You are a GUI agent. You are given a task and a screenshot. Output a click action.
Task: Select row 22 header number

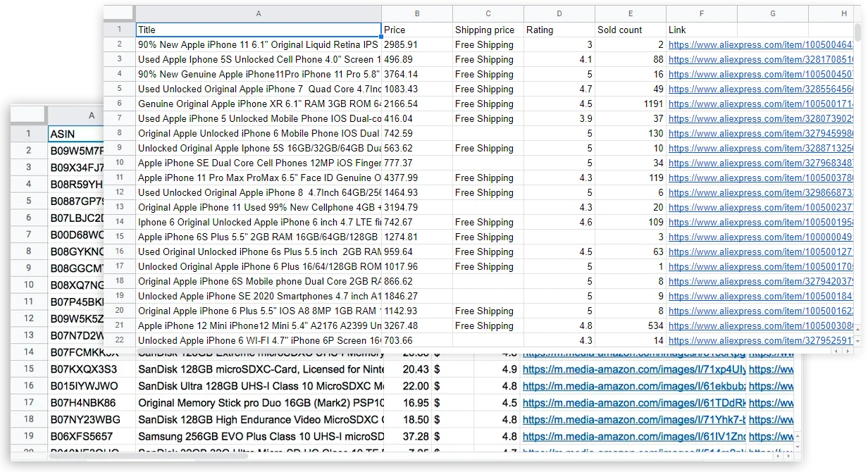pos(118,340)
